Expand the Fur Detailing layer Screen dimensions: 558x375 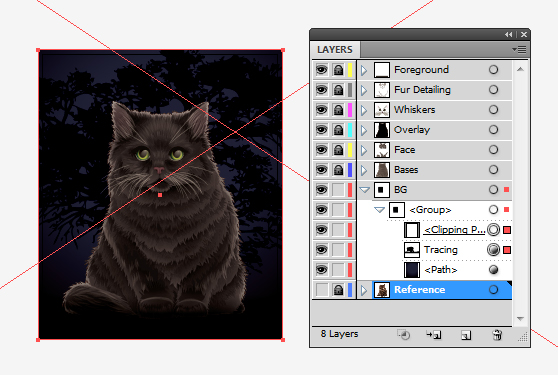[364, 90]
